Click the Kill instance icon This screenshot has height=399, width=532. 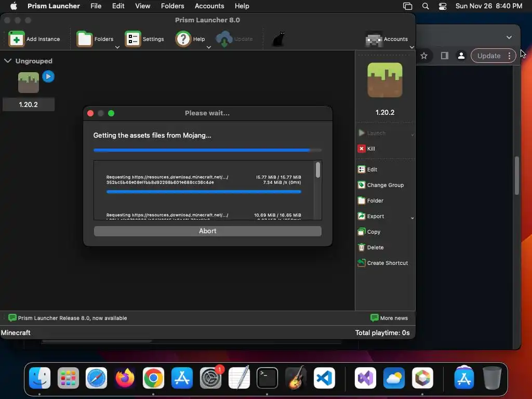point(362,149)
